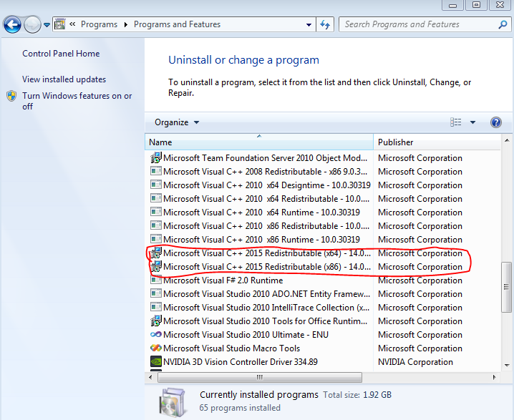
Task: Select row 'Microsoft Visual C++ 2010 x86 Runtime - 10.0.30319'
Action: (x=323, y=240)
